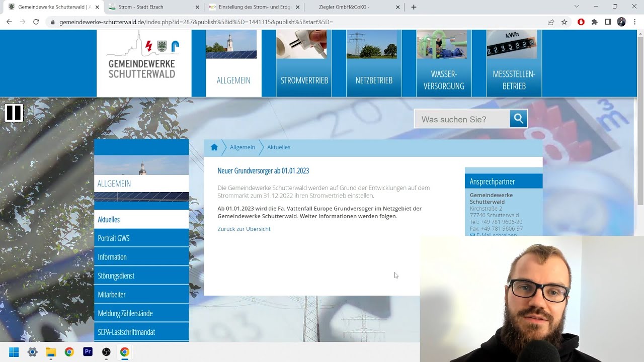
Task: Toggle the browser side panel icon
Action: pyautogui.click(x=608, y=22)
